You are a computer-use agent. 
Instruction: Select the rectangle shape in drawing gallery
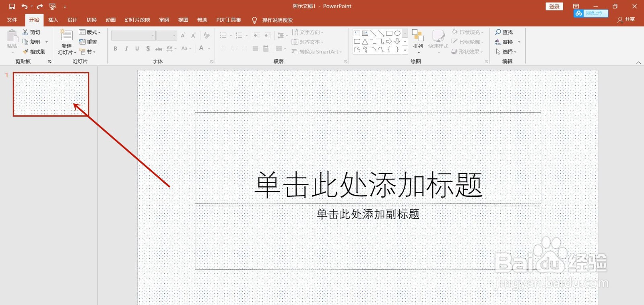tap(389, 33)
